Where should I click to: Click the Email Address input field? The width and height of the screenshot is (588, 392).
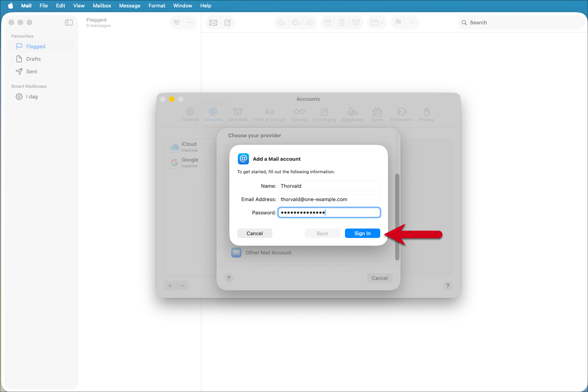(329, 199)
